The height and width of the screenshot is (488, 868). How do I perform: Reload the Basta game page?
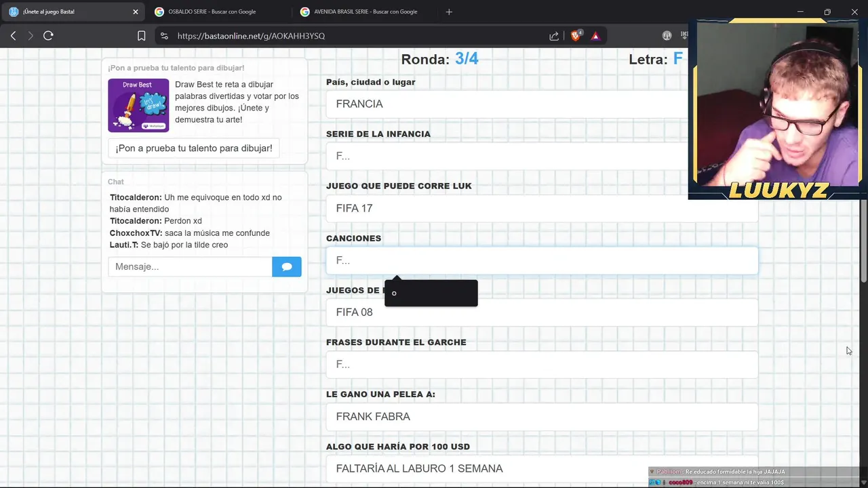(x=48, y=36)
